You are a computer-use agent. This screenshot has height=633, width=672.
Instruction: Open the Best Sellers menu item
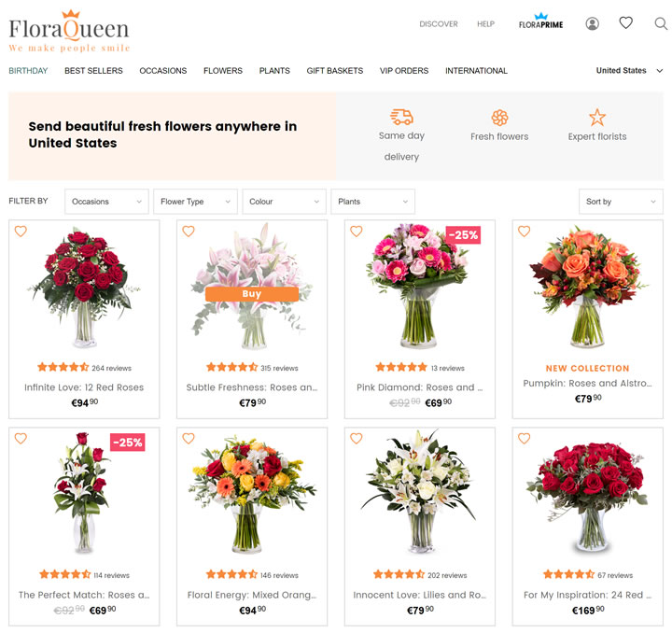(x=93, y=71)
